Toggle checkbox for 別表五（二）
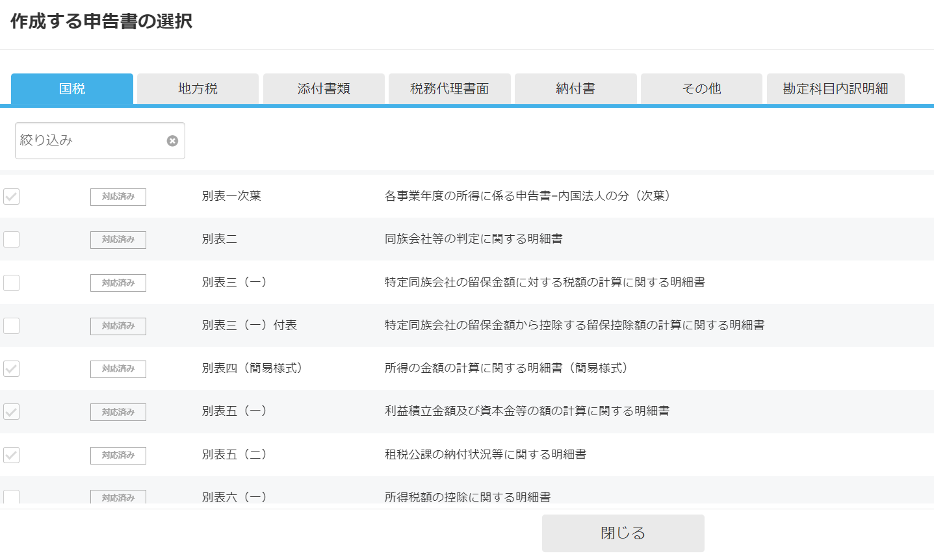 point(11,455)
